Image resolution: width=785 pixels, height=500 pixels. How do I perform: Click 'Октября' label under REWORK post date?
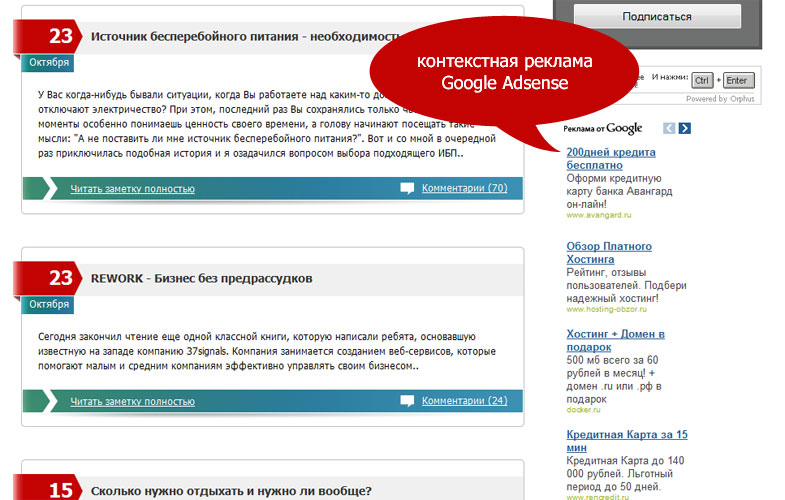tap(49, 304)
